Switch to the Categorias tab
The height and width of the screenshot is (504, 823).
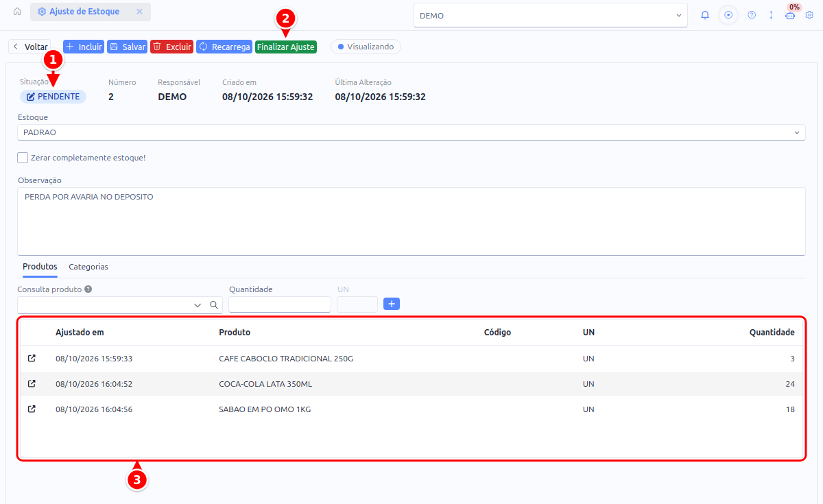[x=88, y=267]
